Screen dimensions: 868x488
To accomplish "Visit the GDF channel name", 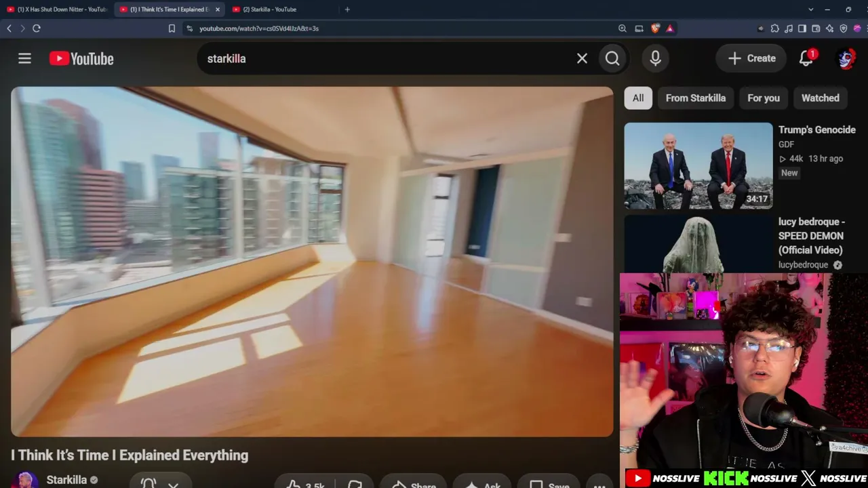I will point(786,144).
